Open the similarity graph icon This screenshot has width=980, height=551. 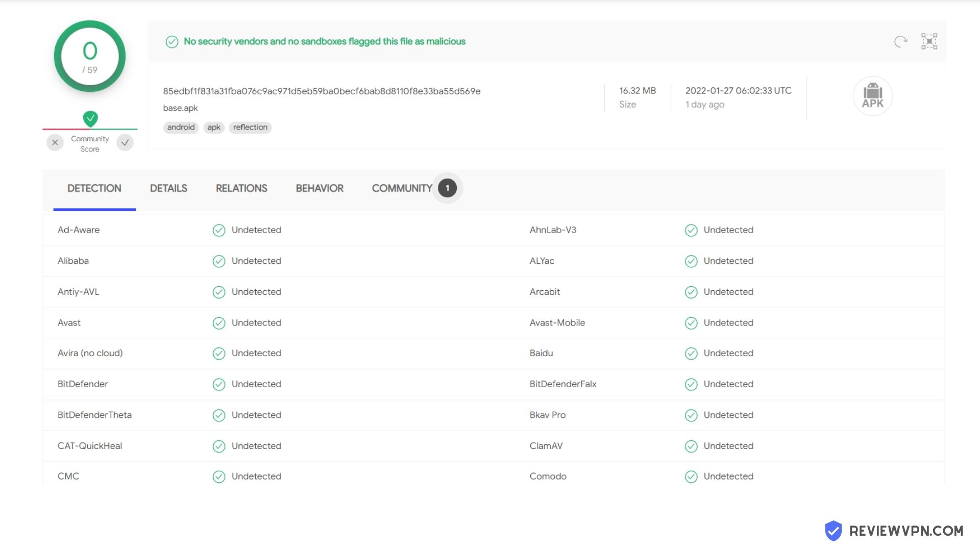(929, 41)
